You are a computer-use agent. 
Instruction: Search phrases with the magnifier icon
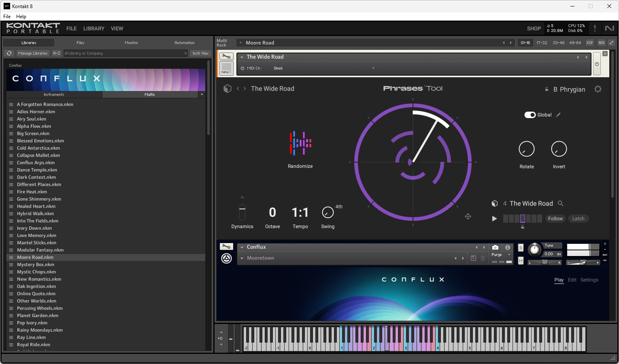tap(561, 203)
